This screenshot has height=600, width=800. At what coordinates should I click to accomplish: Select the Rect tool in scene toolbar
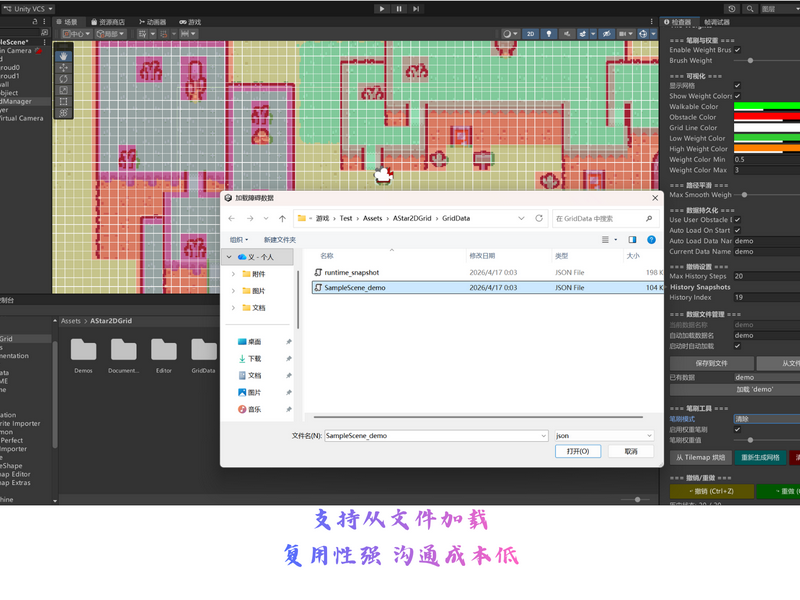(63, 101)
